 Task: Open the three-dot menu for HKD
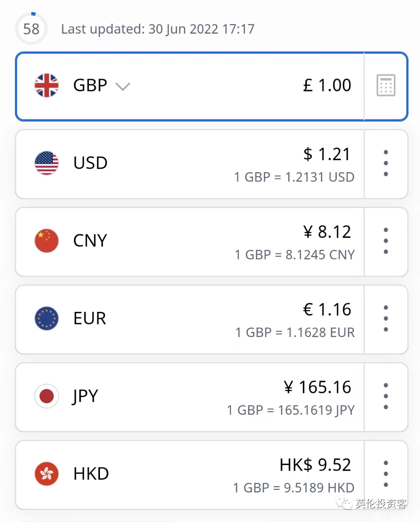coord(386,474)
